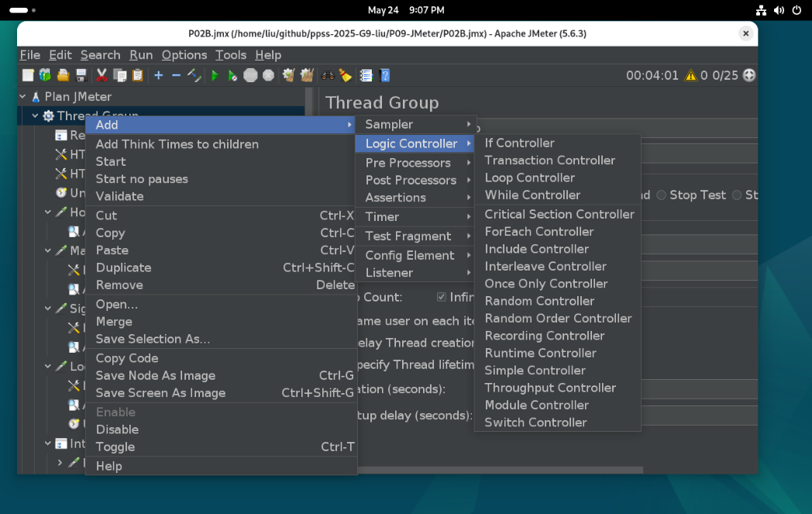This screenshot has width=812, height=514.
Task: Click the Start no pauses toolbar icon
Action: pyautogui.click(x=232, y=76)
